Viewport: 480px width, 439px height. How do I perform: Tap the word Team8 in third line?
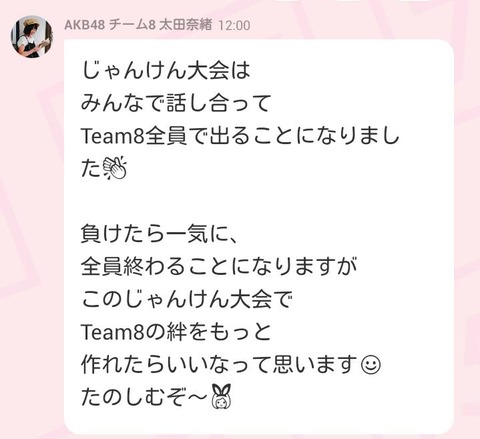113,136
